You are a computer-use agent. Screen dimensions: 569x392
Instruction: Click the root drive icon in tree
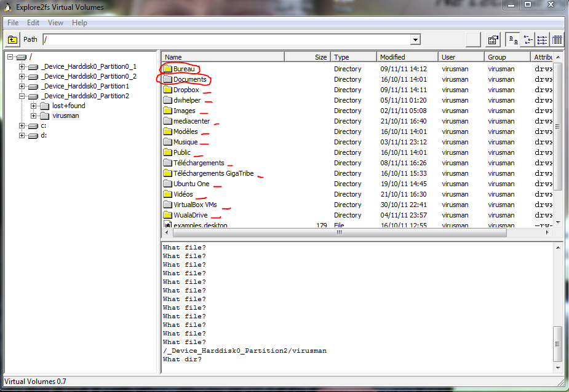(22, 57)
